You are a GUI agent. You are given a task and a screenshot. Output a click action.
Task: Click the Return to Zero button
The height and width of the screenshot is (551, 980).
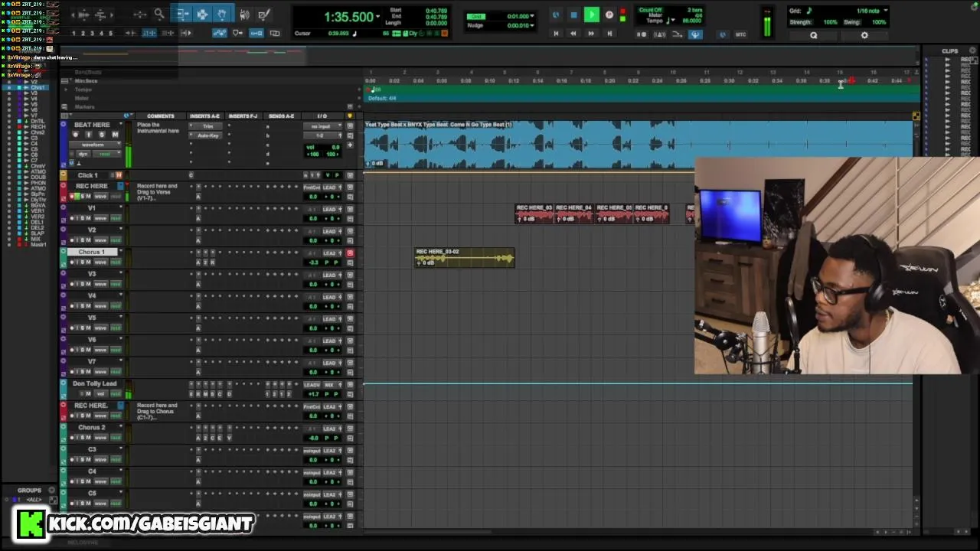pyautogui.click(x=556, y=34)
